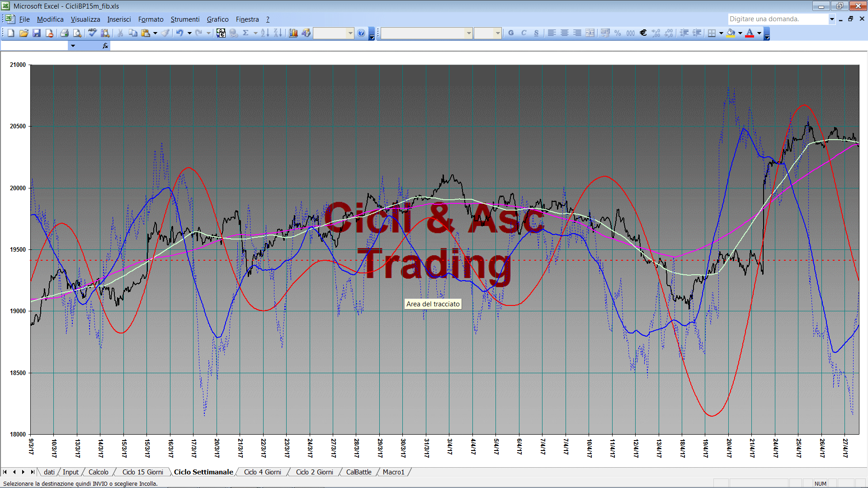
Task: Open the font name dropdown
Action: point(469,33)
